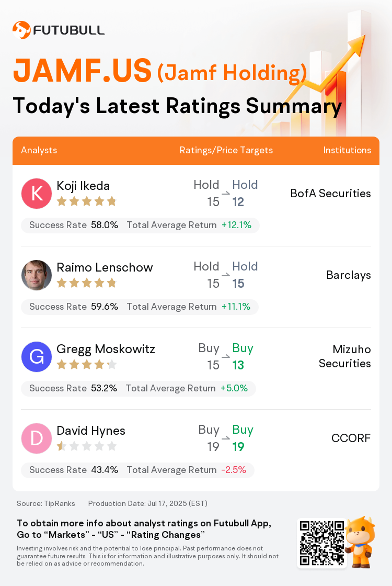Click the bull mascot beside the QR code

pos(360,542)
